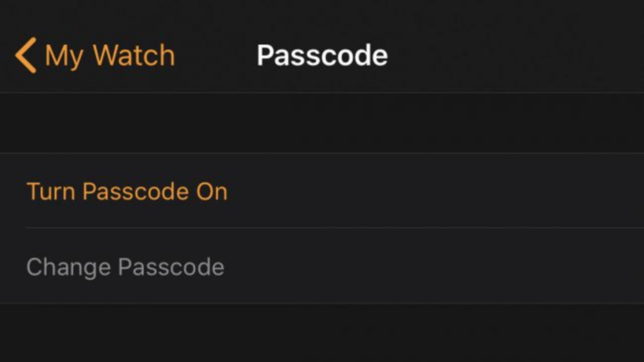644x362 pixels.
Task: Navigate back using My Watch link
Action: pos(110,56)
